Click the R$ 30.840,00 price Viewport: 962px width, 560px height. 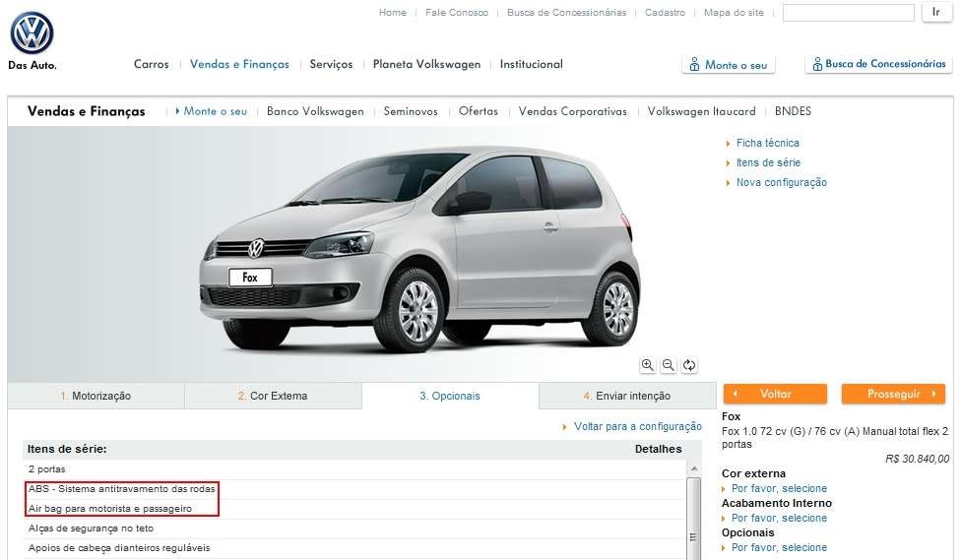pyautogui.click(x=918, y=459)
